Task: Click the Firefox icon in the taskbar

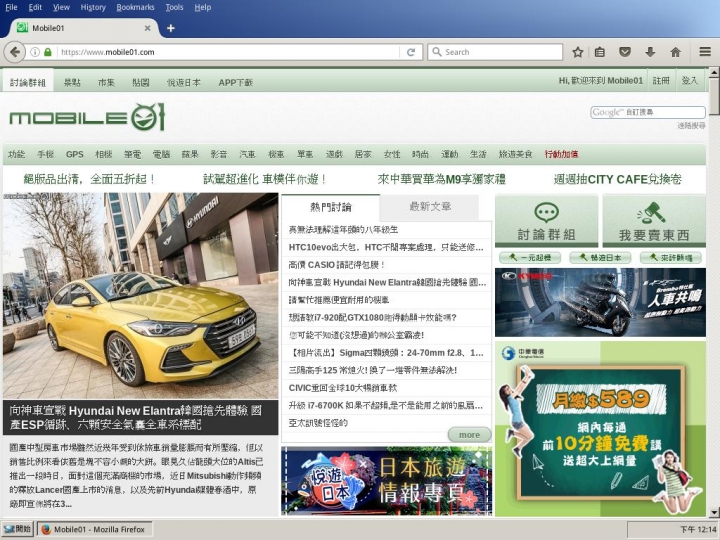Action: [46, 529]
